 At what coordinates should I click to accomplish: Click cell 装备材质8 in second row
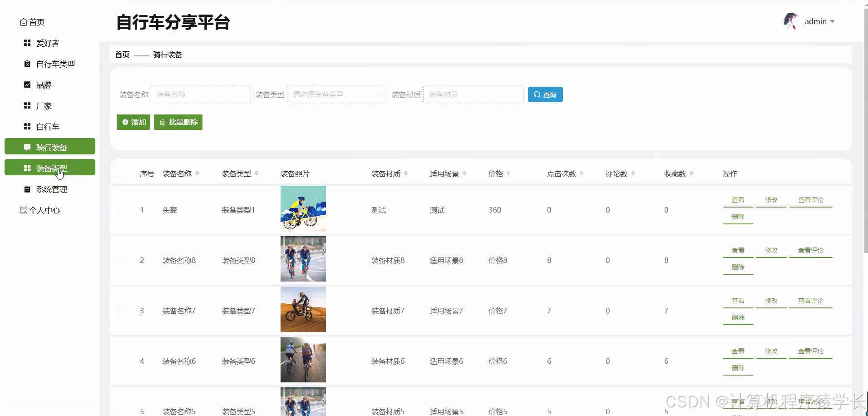[x=388, y=261]
